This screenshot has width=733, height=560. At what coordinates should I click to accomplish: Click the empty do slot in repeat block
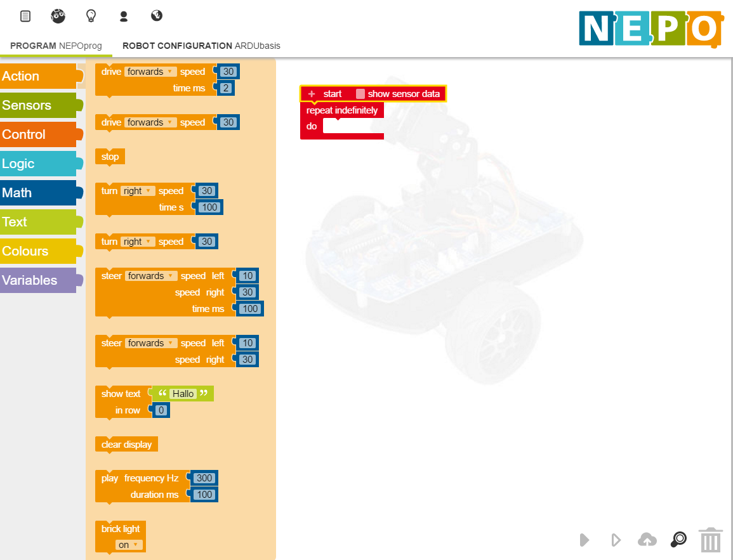pyautogui.click(x=353, y=126)
